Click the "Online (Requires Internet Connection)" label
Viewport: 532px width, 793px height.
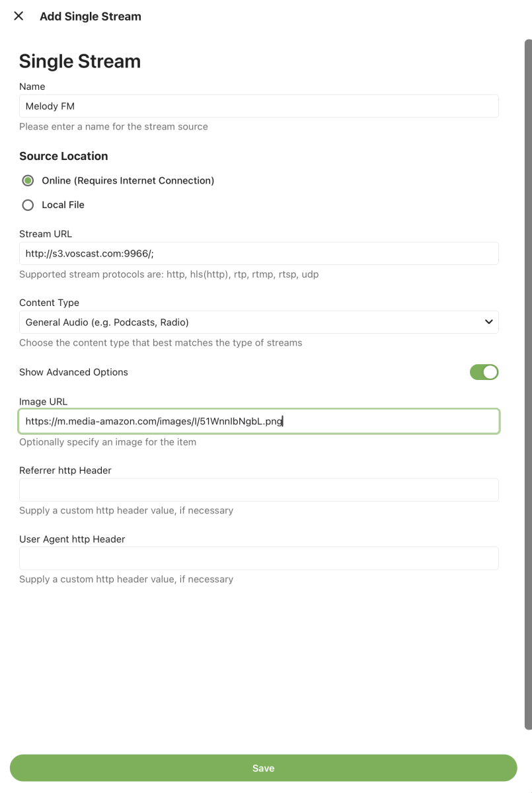(x=128, y=180)
